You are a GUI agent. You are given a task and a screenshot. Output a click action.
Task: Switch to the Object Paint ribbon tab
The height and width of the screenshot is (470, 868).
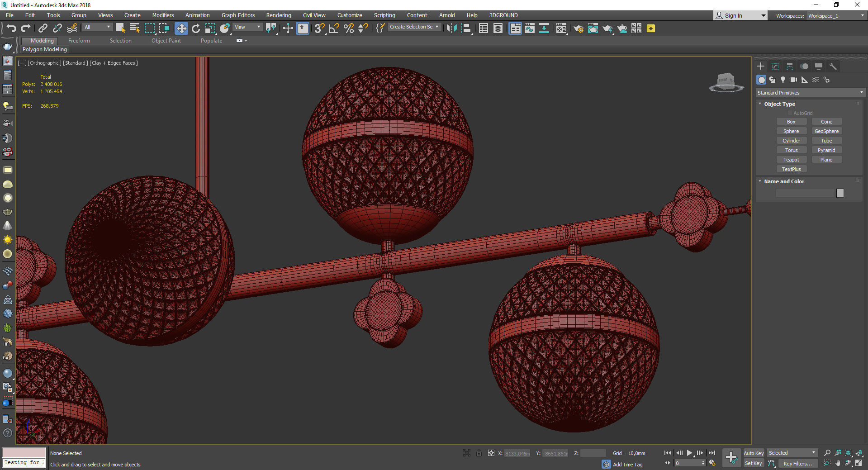[x=166, y=41]
